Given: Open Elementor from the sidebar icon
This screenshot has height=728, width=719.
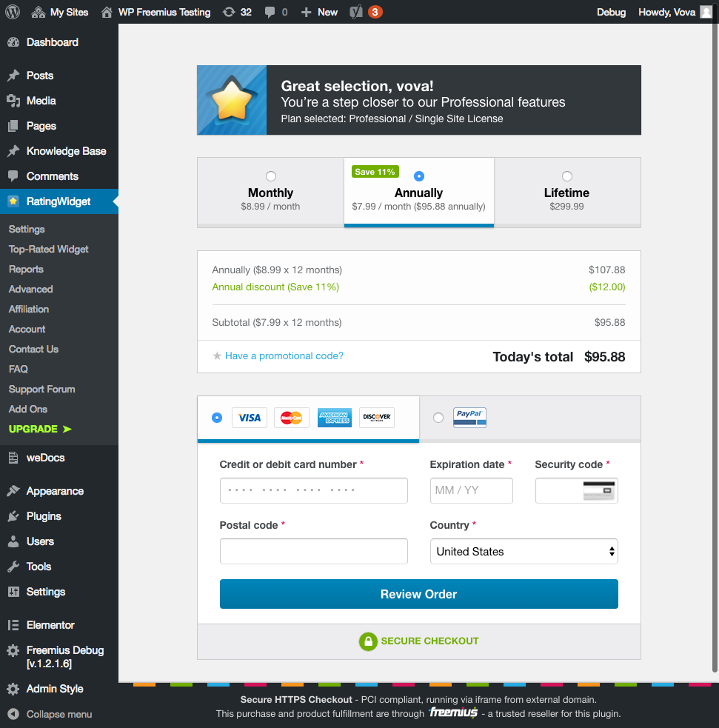Looking at the screenshot, I should coord(13,624).
